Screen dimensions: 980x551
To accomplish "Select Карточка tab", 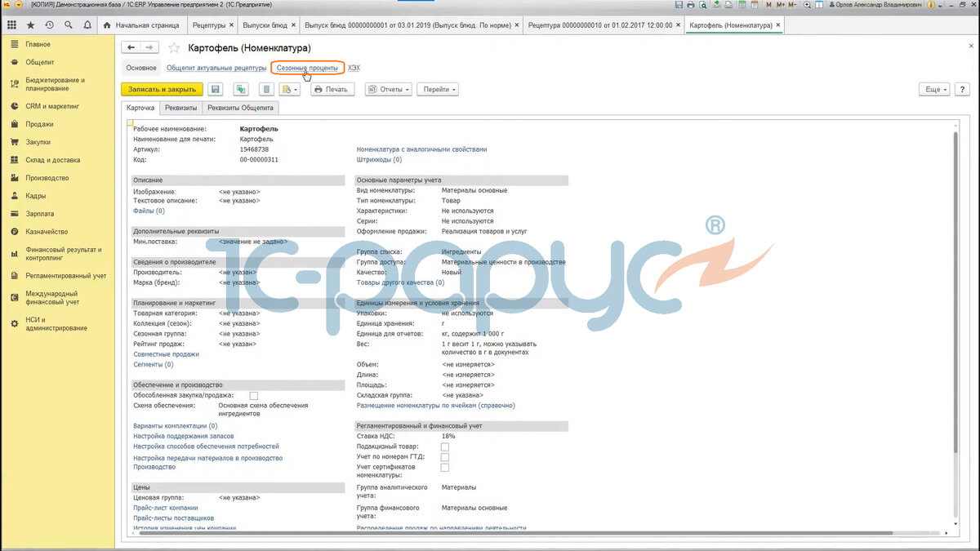I will (x=140, y=107).
